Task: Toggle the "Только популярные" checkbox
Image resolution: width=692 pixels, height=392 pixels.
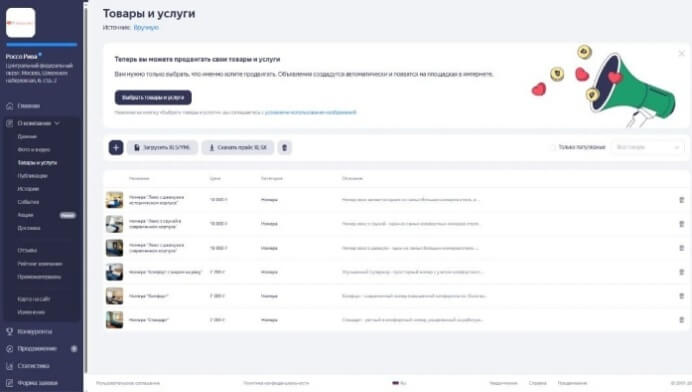Action: 552,147
